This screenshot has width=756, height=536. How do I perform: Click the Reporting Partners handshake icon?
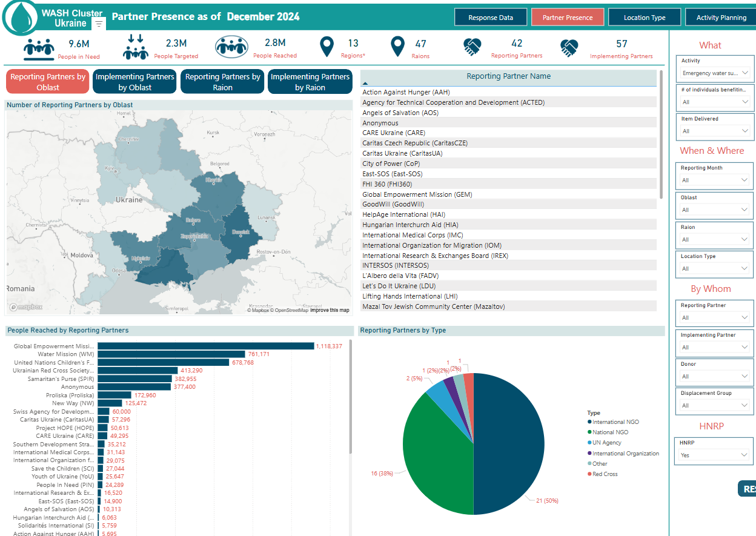pos(472,47)
